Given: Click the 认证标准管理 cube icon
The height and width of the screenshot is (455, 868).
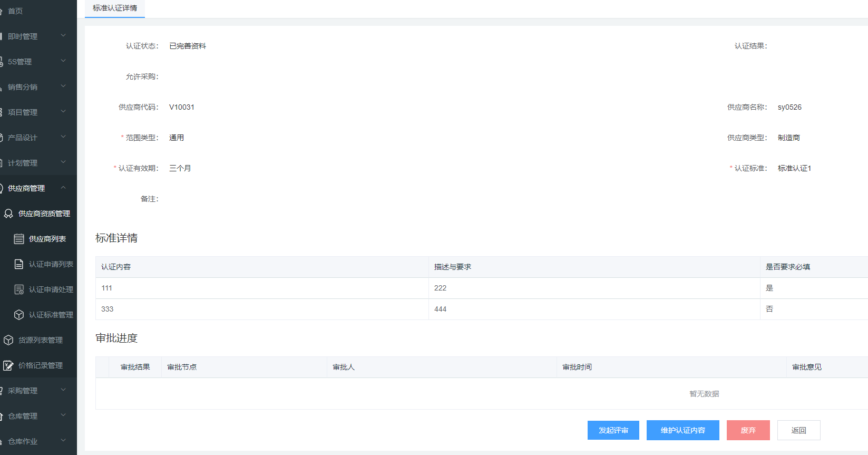Looking at the screenshot, I should tap(19, 315).
